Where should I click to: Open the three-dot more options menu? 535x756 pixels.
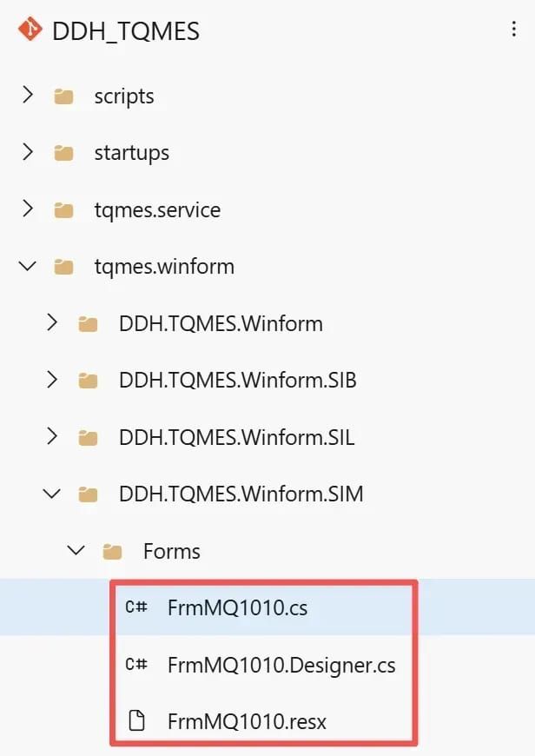[514, 29]
